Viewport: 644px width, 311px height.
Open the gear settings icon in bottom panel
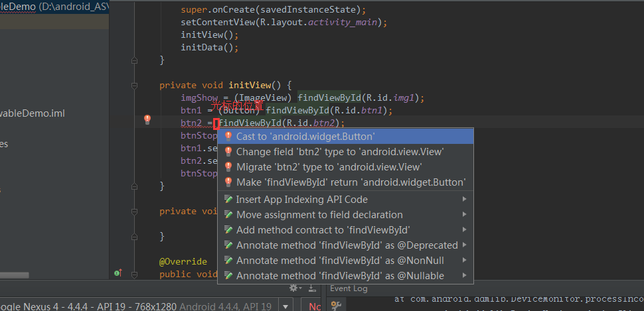[x=293, y=288]
